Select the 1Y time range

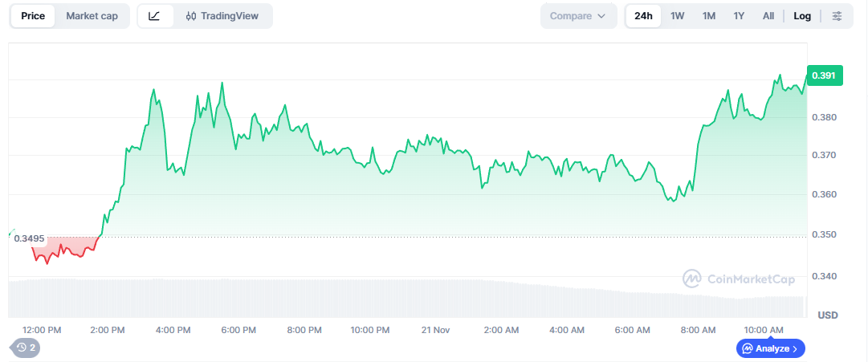point(739,16)
